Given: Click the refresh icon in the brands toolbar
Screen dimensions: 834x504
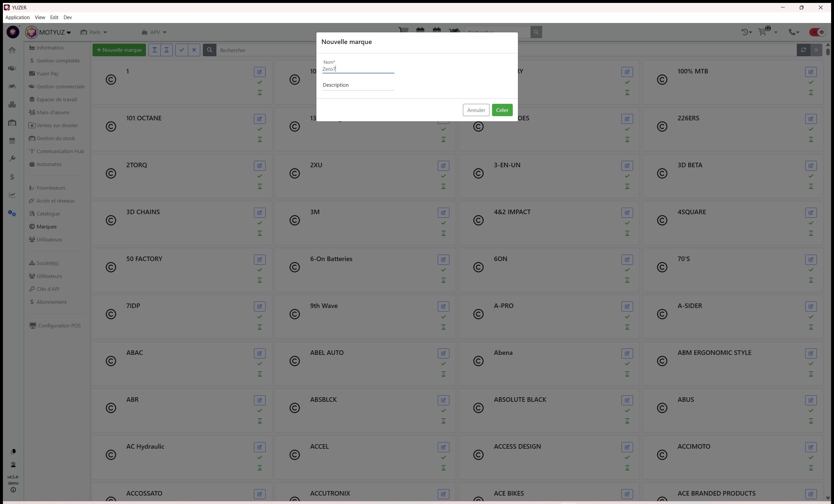Looking at the screenshot, I should (803, 50).
